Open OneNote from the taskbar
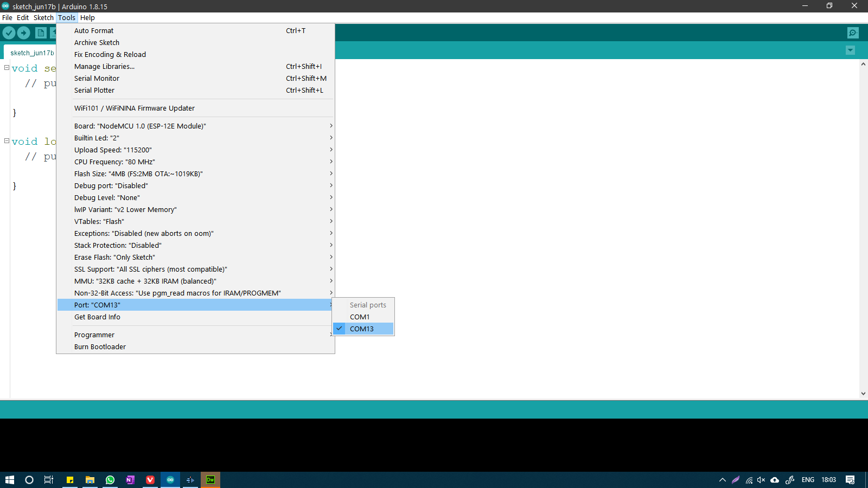 coord(130,480)
